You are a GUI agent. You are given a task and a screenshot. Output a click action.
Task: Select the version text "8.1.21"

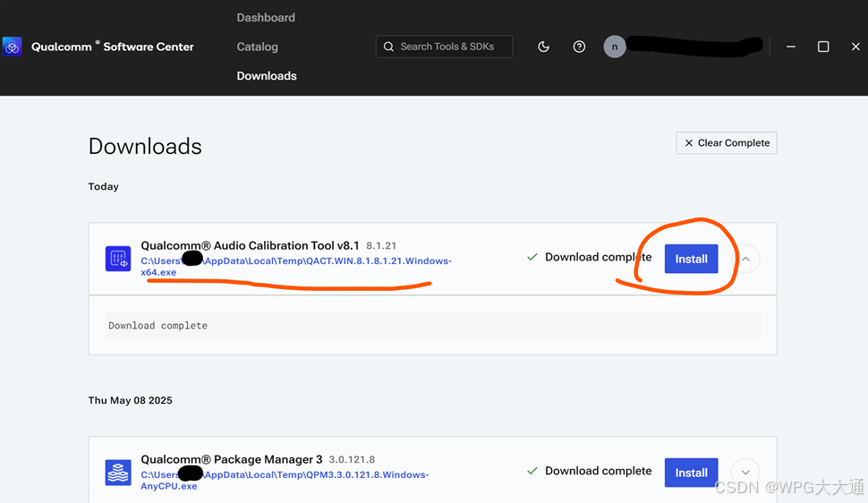381,245
